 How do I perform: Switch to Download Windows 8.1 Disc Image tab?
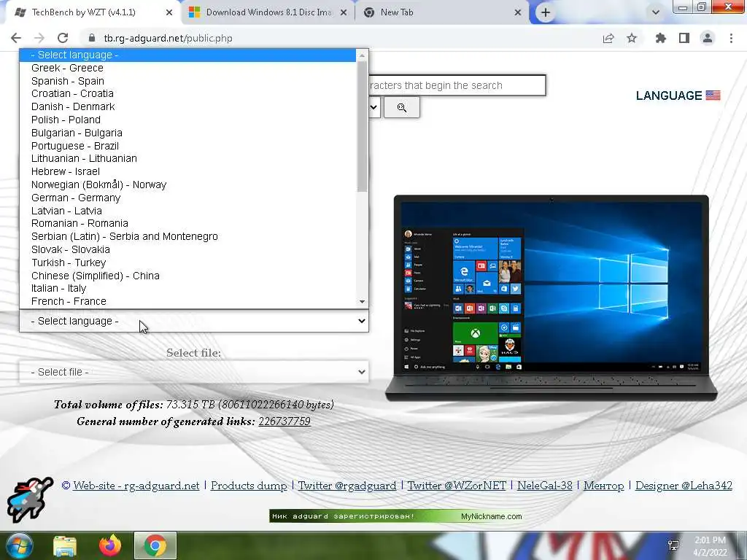[x=268, y=12]
